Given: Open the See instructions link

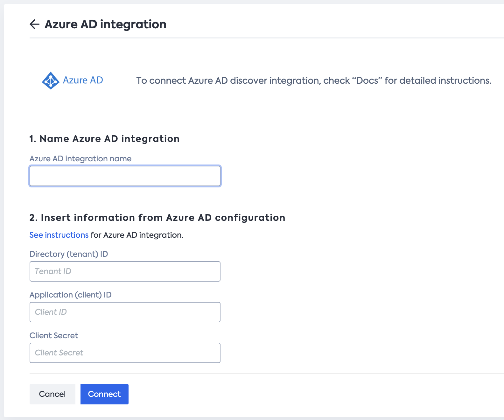Looking at the screenshot, I should 59,235.
